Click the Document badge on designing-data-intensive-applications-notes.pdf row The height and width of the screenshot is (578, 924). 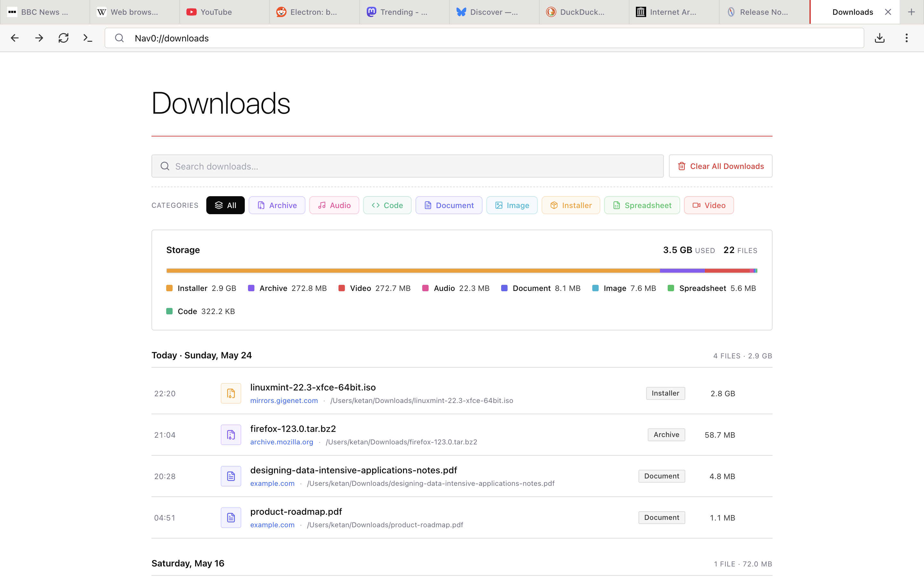(662, 476)
